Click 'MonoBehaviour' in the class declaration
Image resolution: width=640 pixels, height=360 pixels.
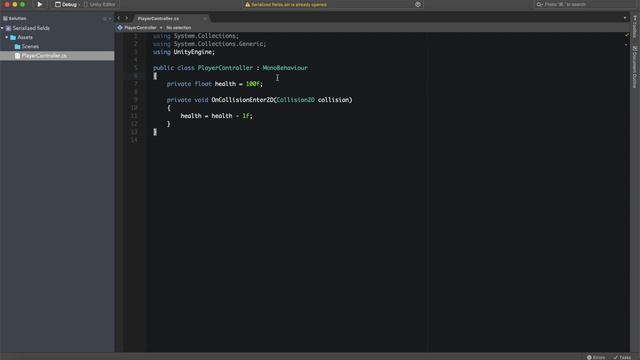click(x=285, y=68)
